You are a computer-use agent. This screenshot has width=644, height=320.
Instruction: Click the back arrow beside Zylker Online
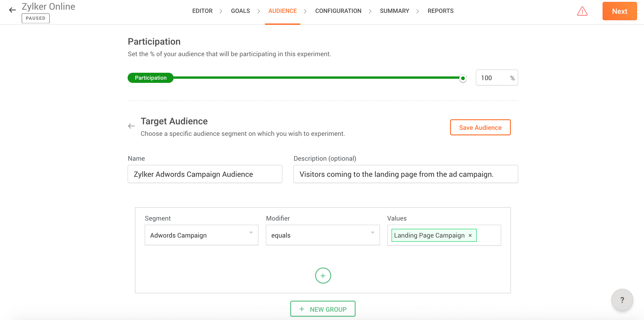point(12,10)
